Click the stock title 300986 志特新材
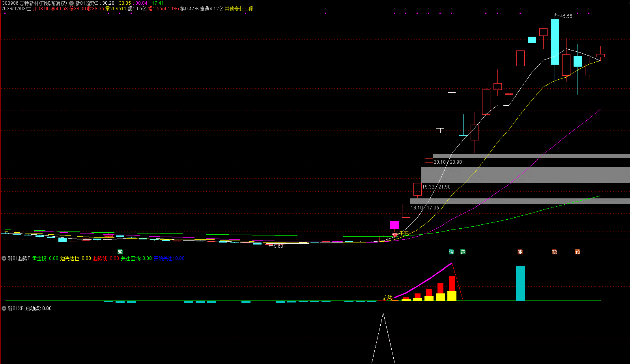This screenshot has height=364, width=630. pos(34,3)
